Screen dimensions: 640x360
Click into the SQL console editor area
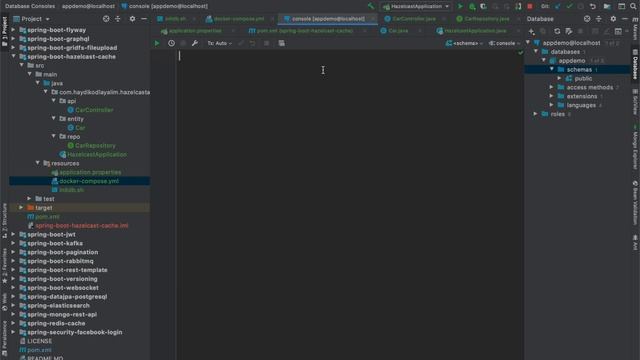(x=349, y=204)
